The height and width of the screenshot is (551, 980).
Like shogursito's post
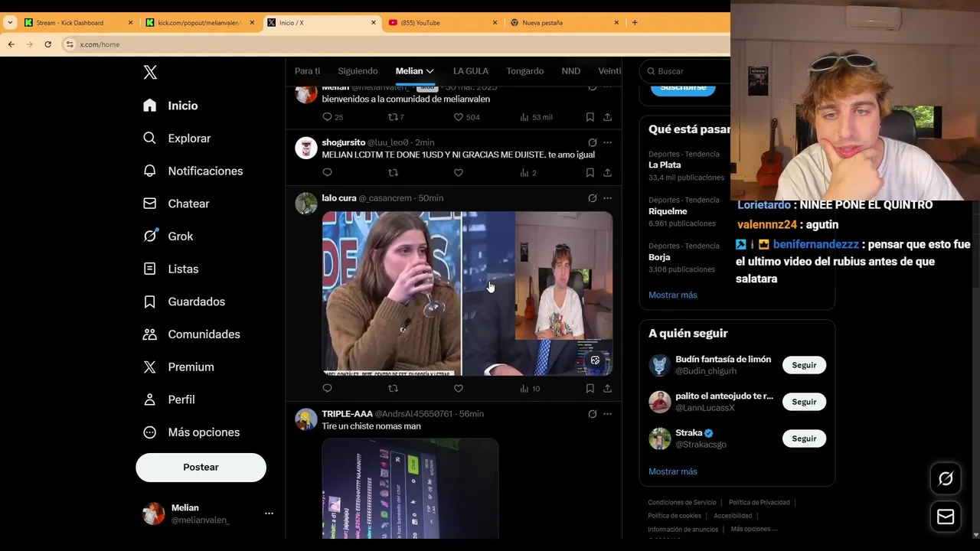coord(459,173)
